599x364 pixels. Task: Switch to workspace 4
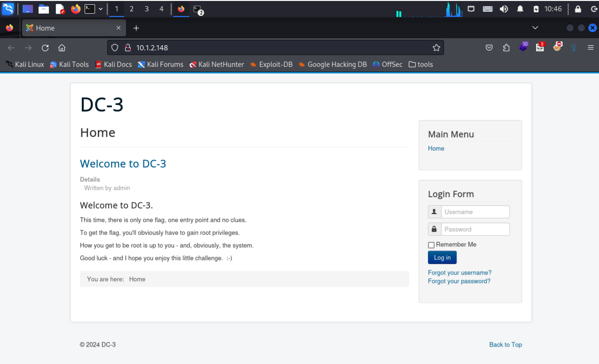click(x=161, y=9)
